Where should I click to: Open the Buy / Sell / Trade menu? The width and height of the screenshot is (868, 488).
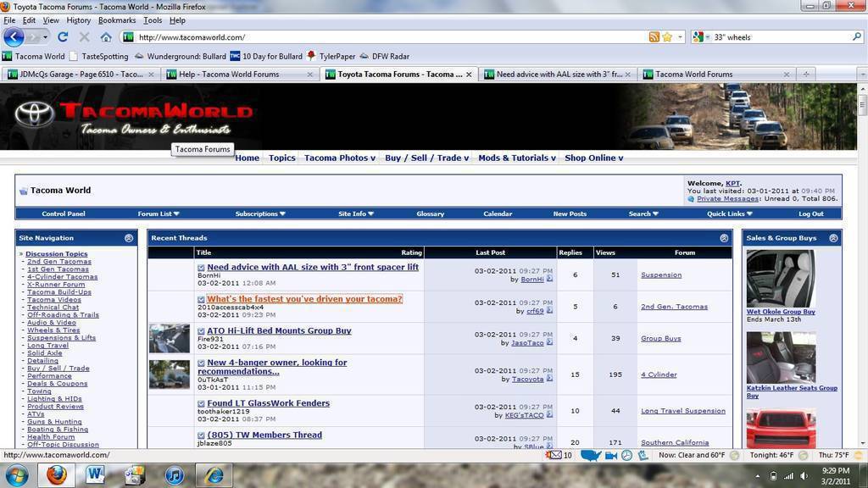[427, 158]
